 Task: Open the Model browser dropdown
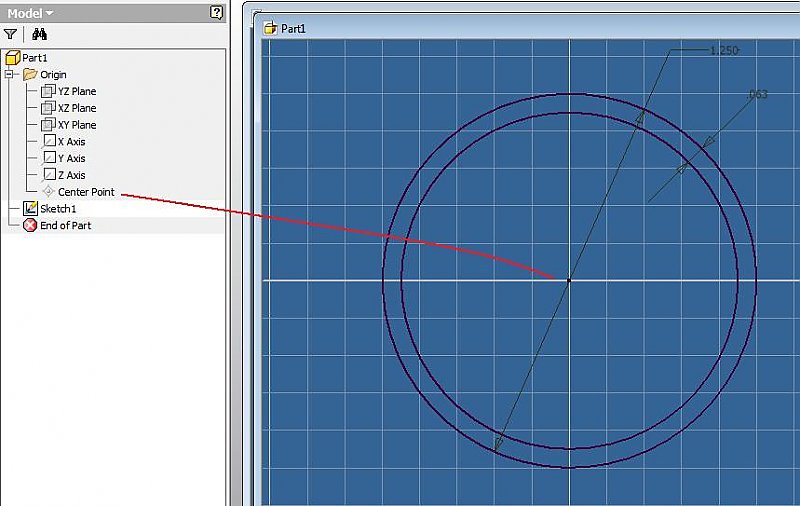(x=30, y=13)
